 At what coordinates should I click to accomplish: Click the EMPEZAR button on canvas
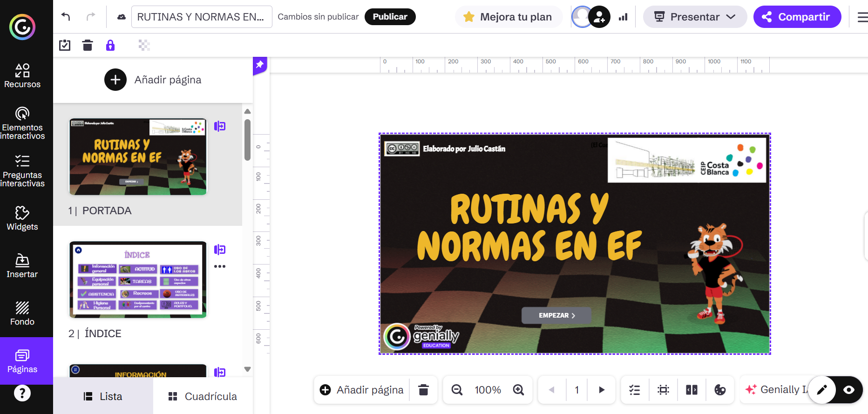click(x=556, y=315)
